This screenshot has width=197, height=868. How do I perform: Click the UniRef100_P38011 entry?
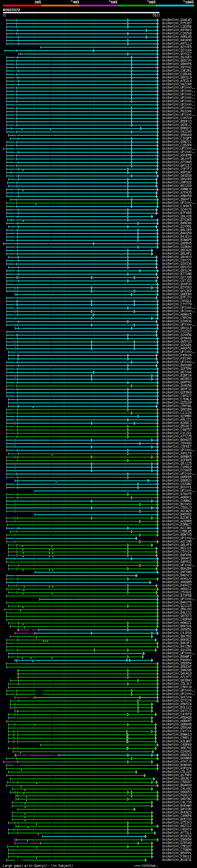pyautogui.click(x=177, y=856)
